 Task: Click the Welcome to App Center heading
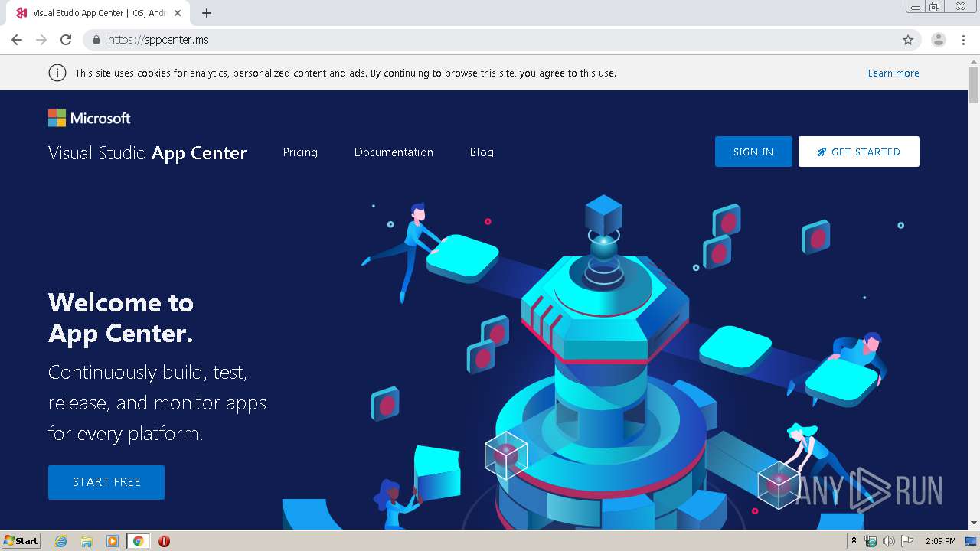[121, 318]
